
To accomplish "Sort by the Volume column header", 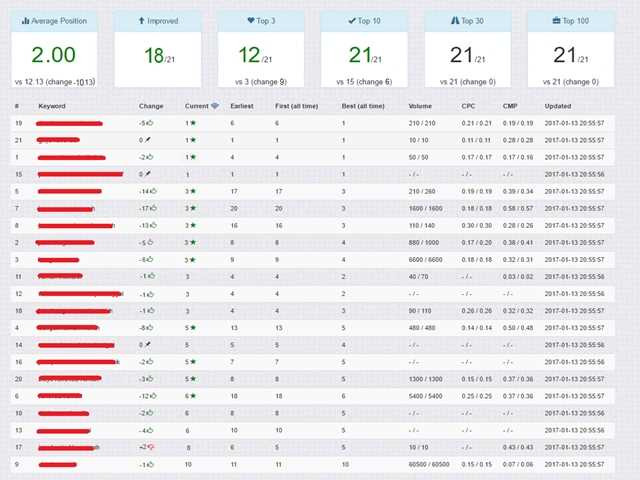I will [x=421, y=105].
